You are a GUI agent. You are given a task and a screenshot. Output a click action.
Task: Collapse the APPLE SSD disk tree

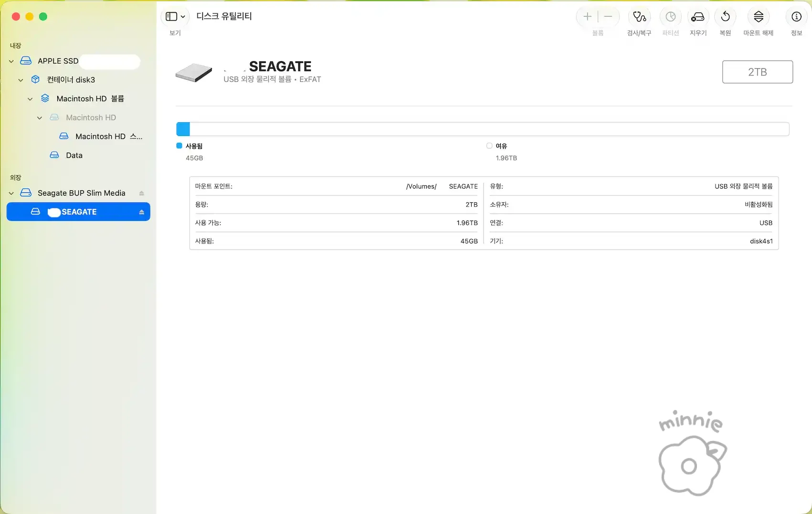[x=11, y=61]
